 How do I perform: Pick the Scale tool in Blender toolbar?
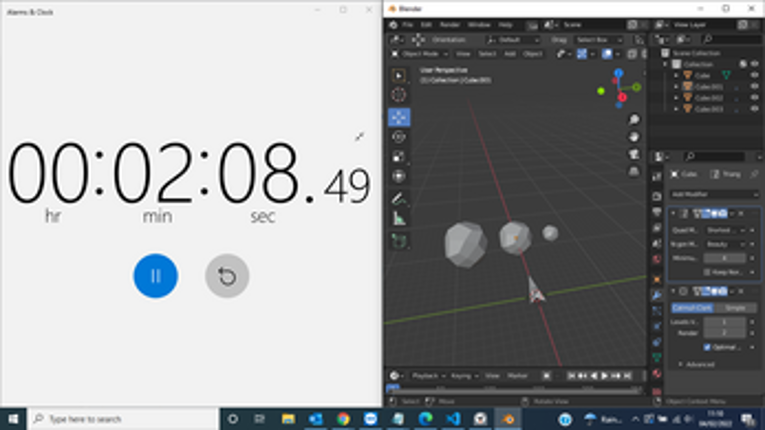pos(399,156)
